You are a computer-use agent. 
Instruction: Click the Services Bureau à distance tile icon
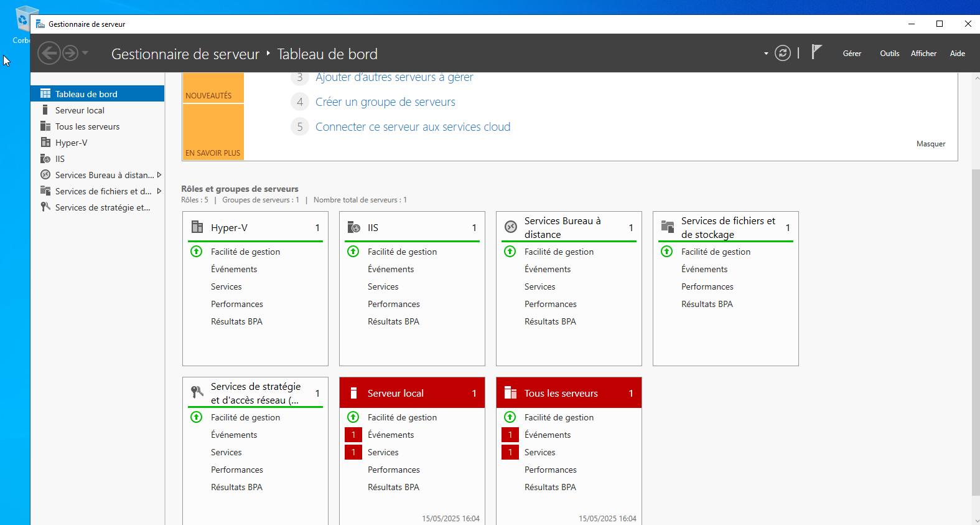coord(511,227)
